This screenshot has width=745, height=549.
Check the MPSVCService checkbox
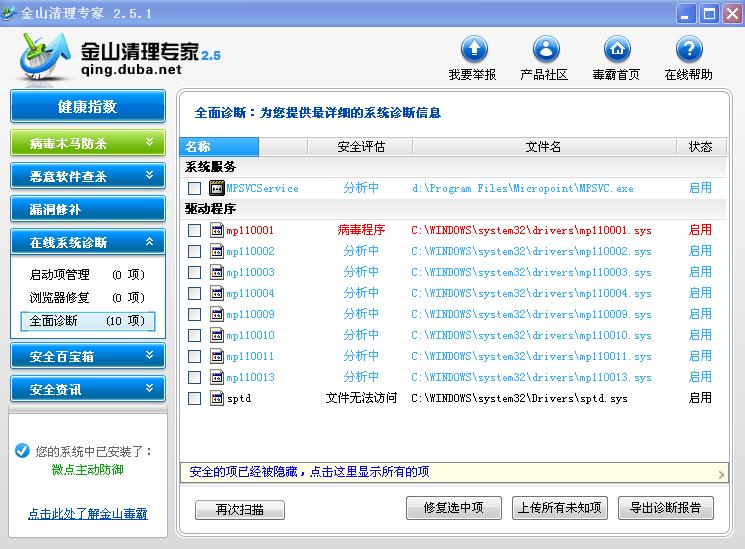(x=194, y=188)
